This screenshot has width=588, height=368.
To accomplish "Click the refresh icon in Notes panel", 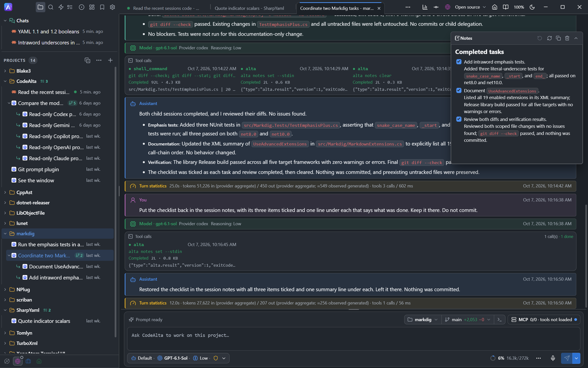I will [x=549, y=38].
